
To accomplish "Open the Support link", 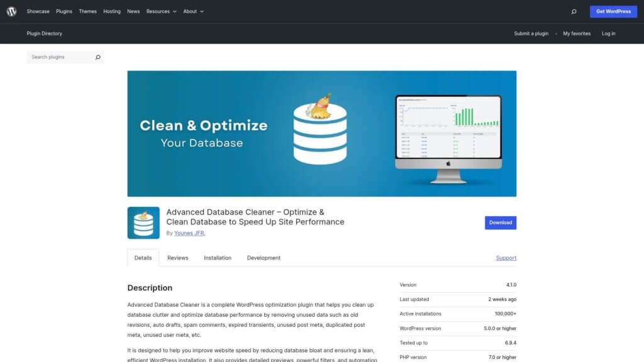I will click(x=506, y=258).
